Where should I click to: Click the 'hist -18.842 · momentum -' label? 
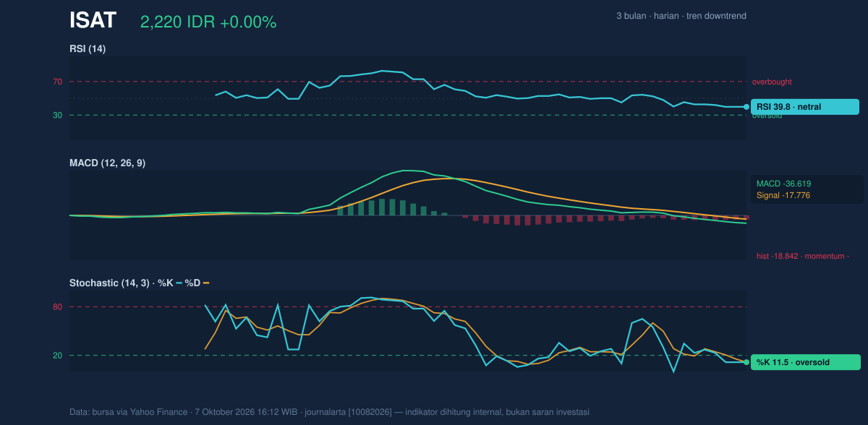pos(803,256)
